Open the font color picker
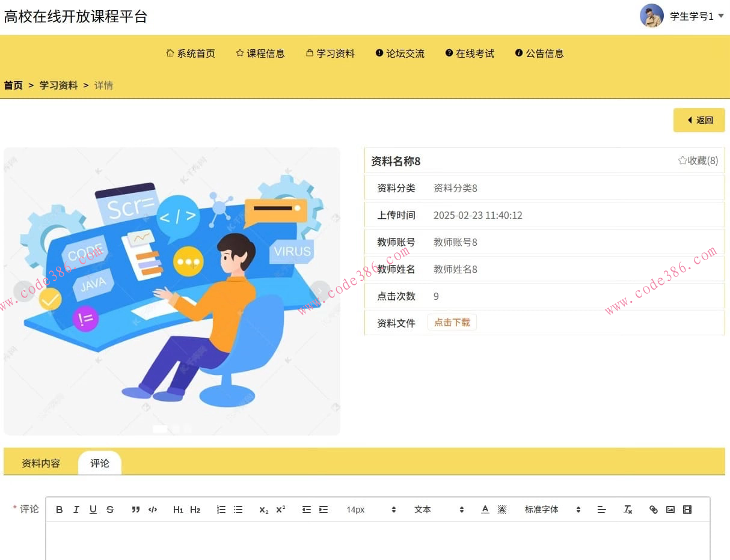The width and height of the screenshot is (730, 560). 485,509
